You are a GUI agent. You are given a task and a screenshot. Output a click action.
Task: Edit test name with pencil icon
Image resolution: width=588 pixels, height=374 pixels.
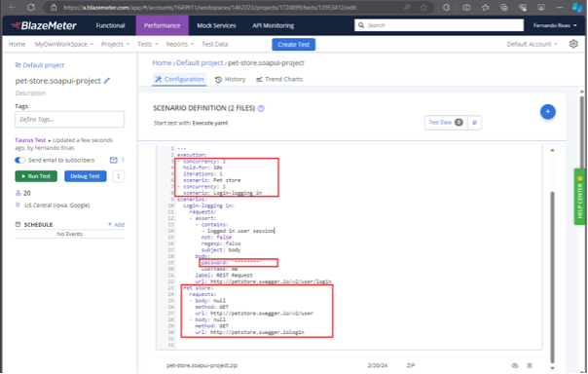(x=107, y=81)
